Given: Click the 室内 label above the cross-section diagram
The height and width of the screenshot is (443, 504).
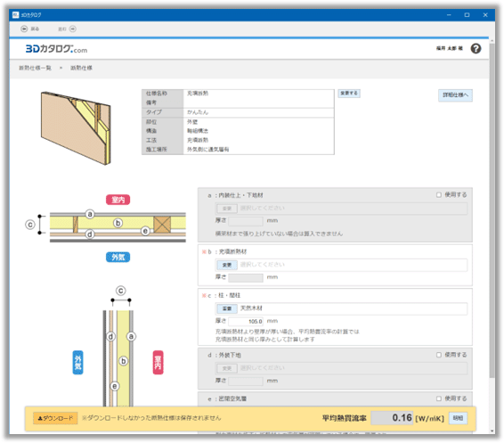Looking at the screenshot, I should (118, 200).
